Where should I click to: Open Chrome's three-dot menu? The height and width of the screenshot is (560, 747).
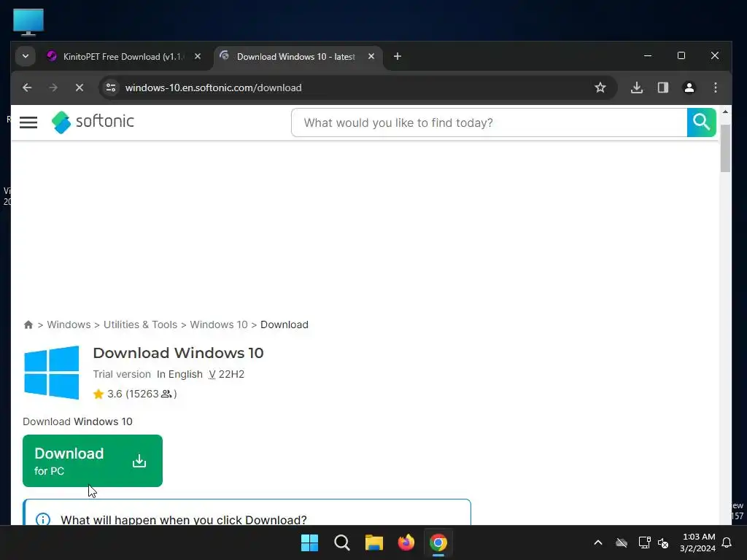(715, 87)
